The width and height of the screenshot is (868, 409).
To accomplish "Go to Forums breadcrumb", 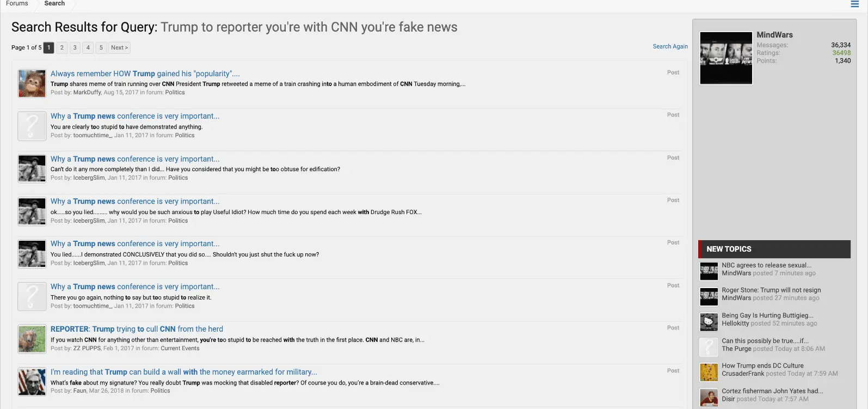I will click(17, 3).
